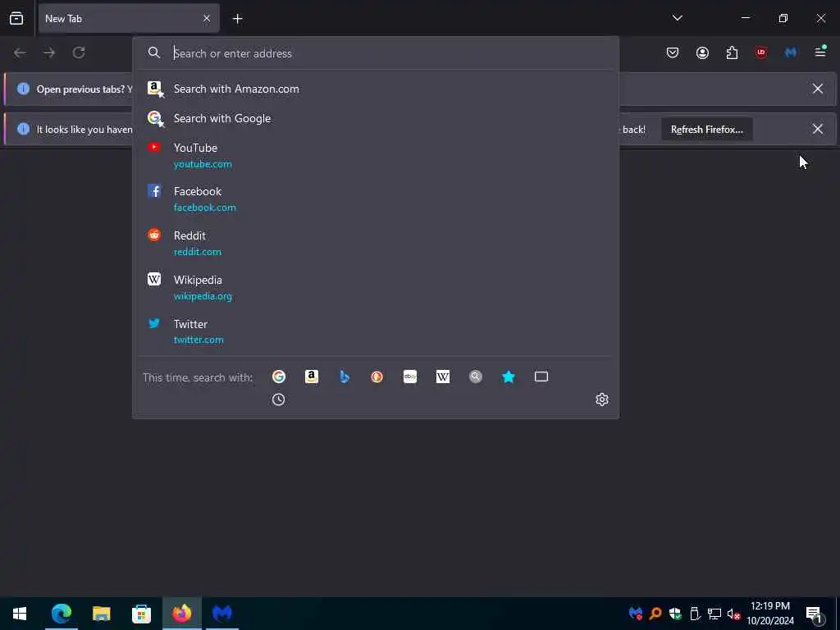This screenshot has height=630, width=840.
Task: Search this time with DuckDuckGo icon
Action: 377,377
